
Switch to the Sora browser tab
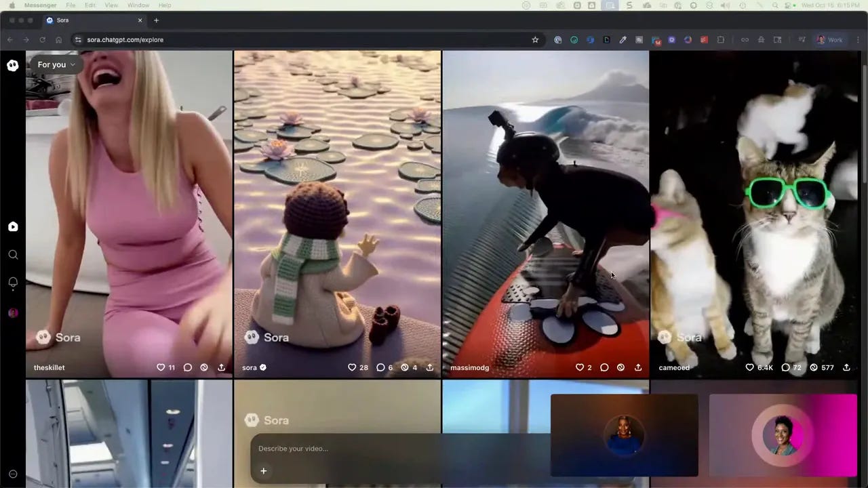(95, 20)
